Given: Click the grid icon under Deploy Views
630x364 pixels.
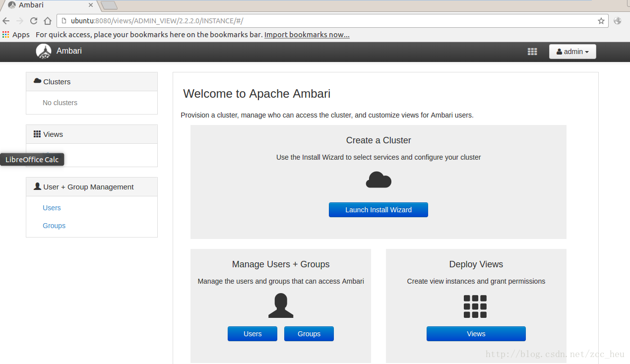Looking at the screenshot, I should pos(475,306).
